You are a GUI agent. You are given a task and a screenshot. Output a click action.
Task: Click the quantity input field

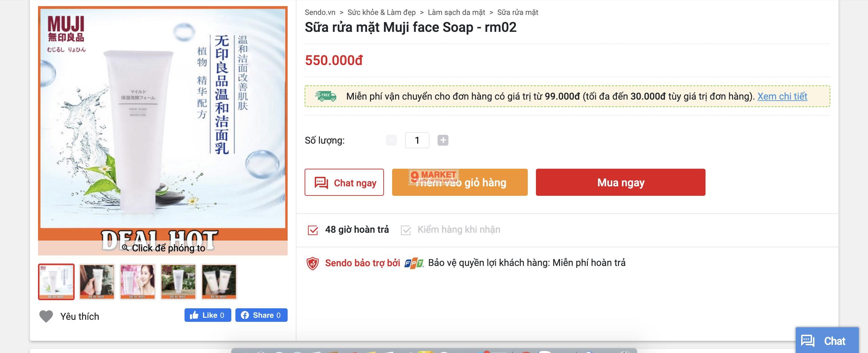point(417,140)
